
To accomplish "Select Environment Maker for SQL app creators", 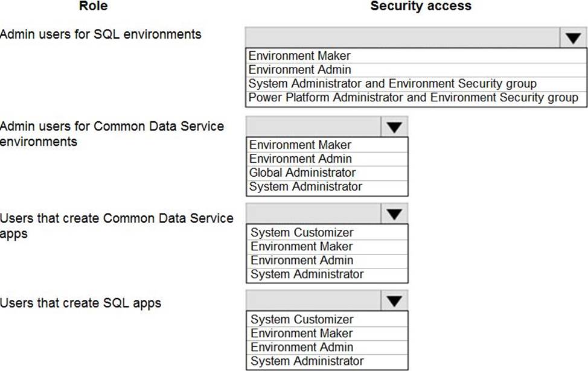I will [302, 333].
